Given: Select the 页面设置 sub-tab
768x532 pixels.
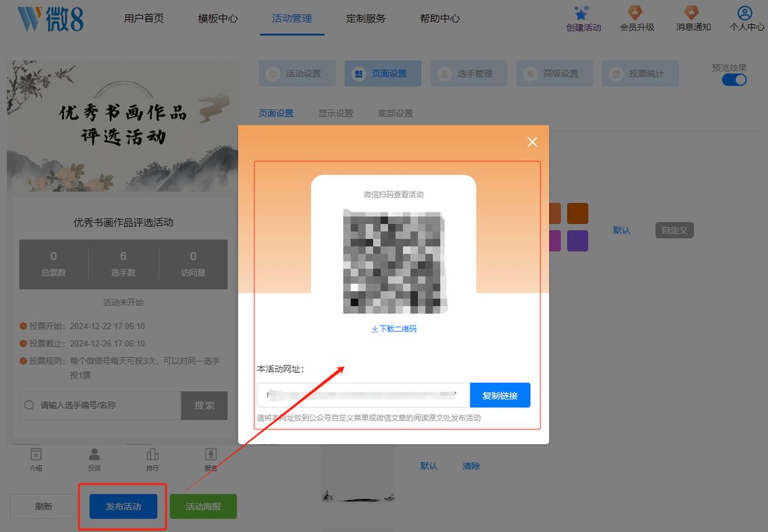Looking at the screenshot, I should pos(276,113).
